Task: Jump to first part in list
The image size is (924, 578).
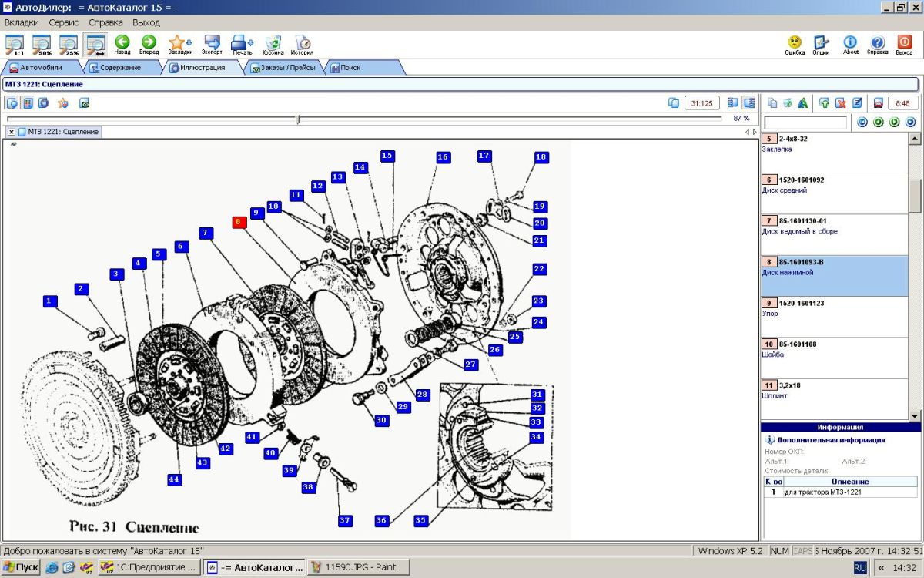Action: (x=862, y=122)
